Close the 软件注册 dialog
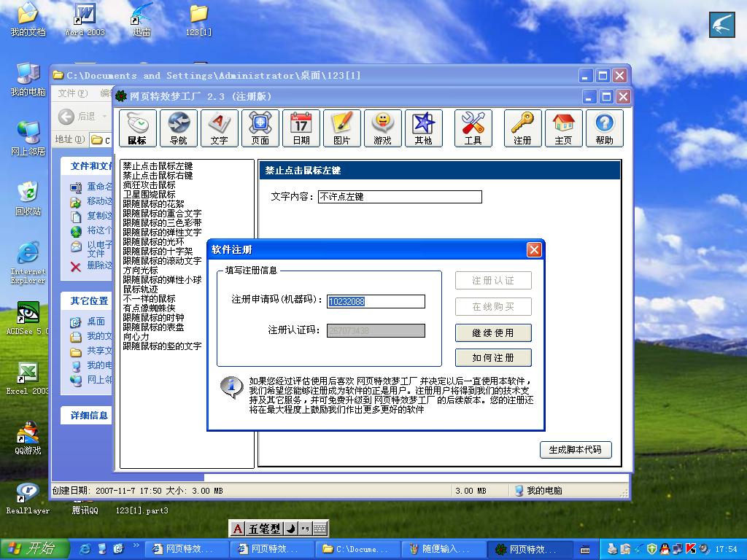This screenshot has width=747, height=560. tap(534, 249)
